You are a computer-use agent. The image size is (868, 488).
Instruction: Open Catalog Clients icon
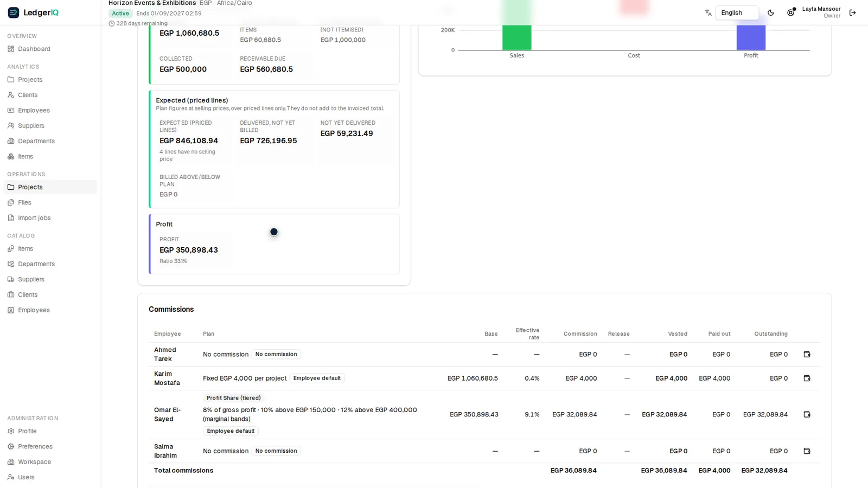point(11,295)
